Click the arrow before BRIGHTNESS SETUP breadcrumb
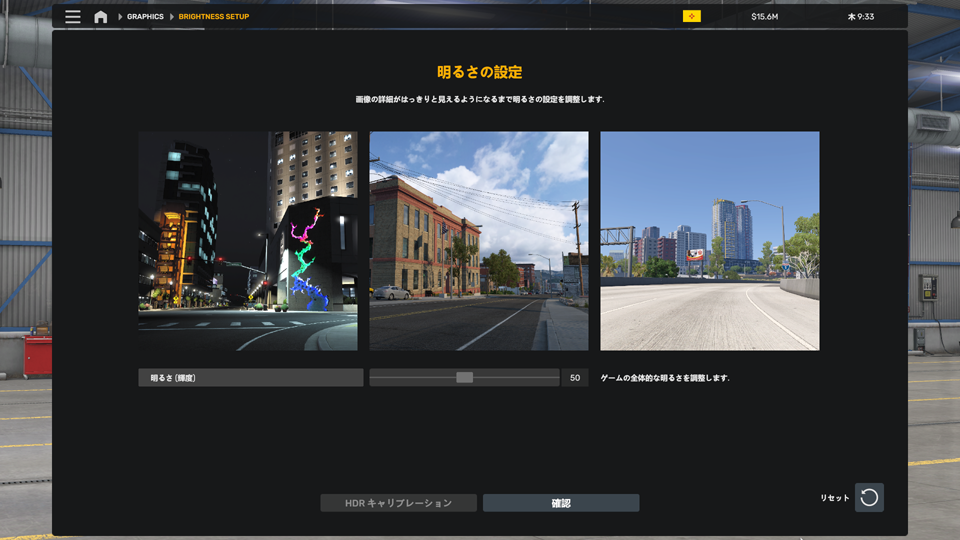The width and height of the screenshot is (960, 540). (171, 17)
